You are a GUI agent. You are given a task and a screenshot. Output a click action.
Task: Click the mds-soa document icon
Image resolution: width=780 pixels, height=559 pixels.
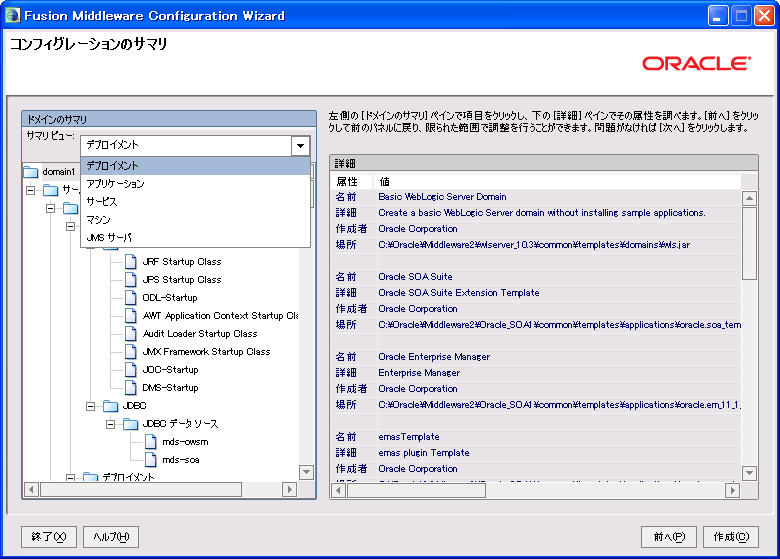pyautogui.click(x=151, y=460)
